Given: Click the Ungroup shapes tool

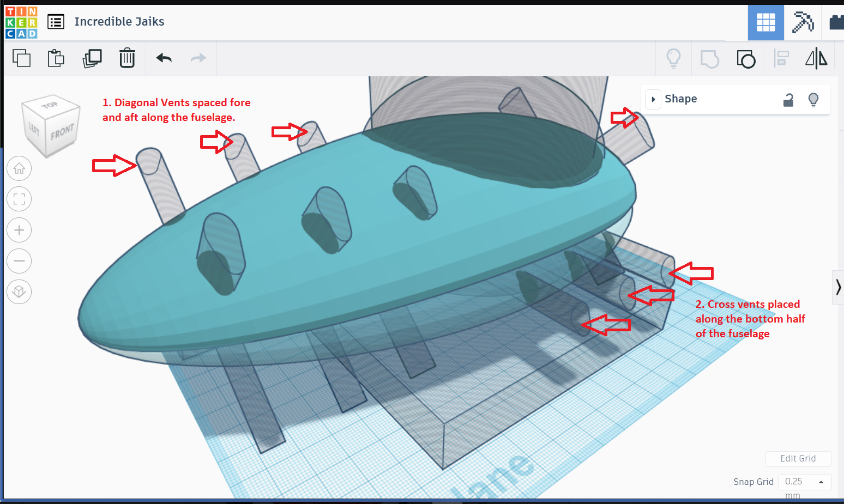Looking at the screenshot, I should (746, 58).
